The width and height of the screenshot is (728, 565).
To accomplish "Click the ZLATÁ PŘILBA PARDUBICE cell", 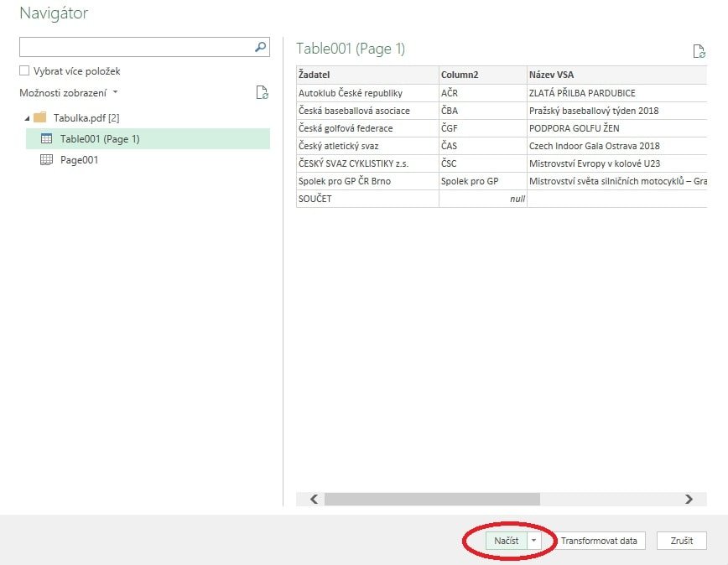I will pos(617,93).
